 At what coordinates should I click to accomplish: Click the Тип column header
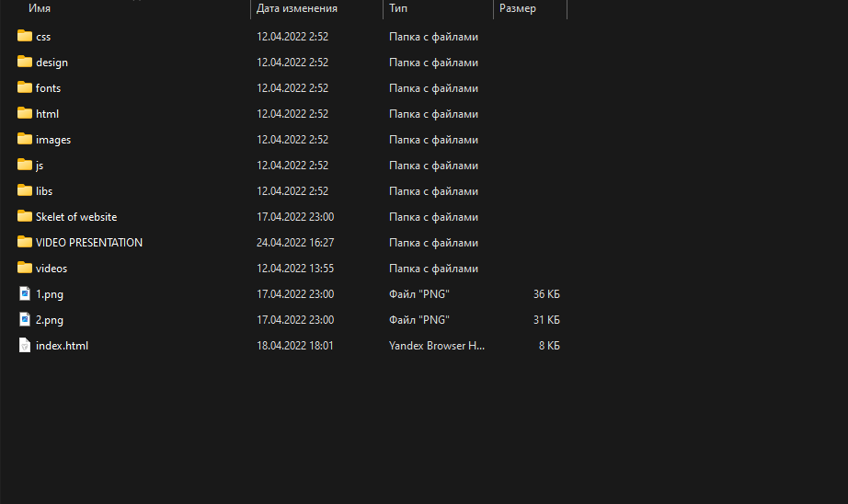398,8
